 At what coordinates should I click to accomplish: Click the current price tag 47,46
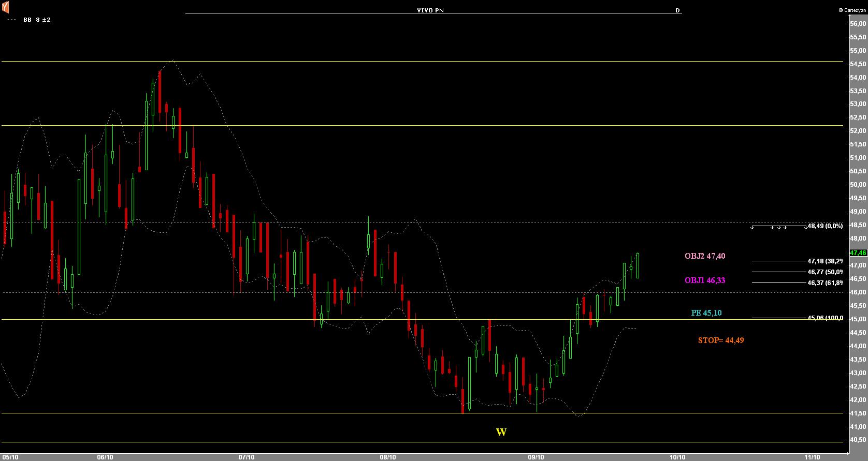click(x=858, y=252)
